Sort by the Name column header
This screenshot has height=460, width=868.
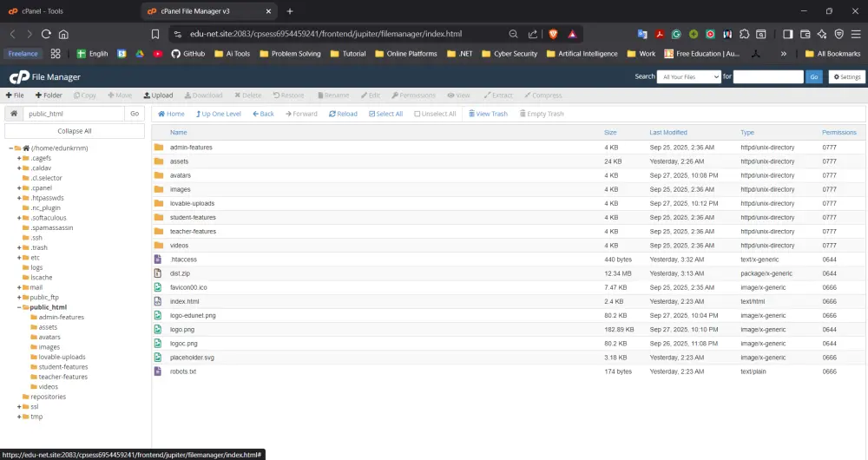pyautogui.click(x=178, y=132)
